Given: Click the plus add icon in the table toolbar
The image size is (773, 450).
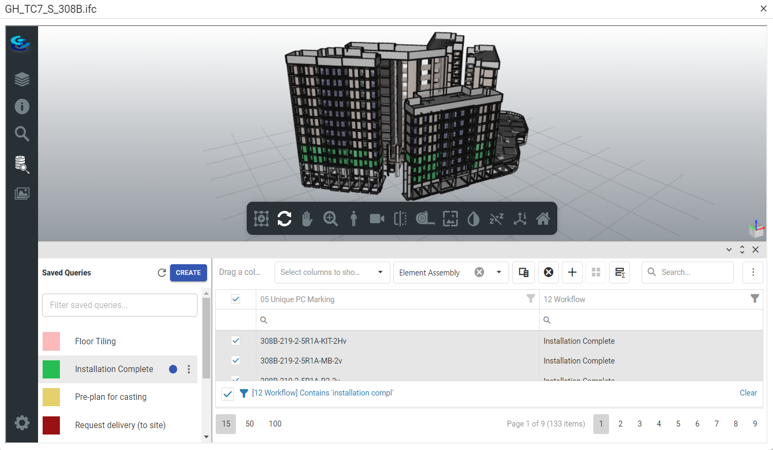Looking at the screenshot, I should point(572,272).
